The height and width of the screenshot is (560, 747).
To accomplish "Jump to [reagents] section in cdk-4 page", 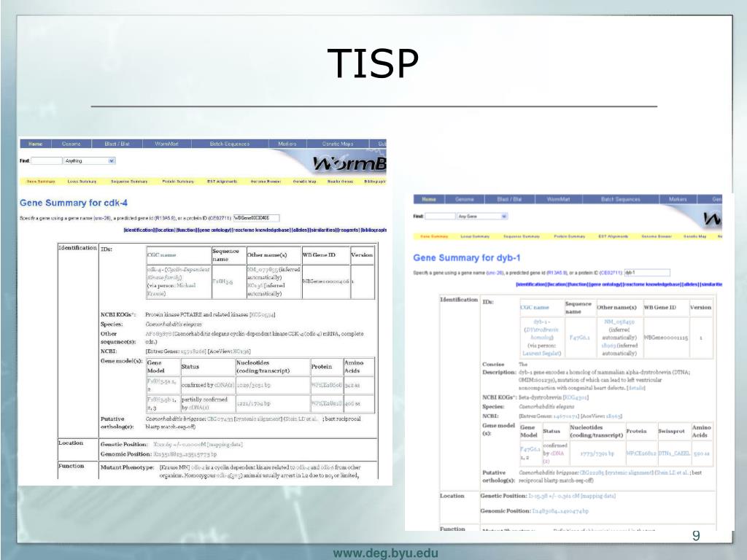I will (x=348, y=230).
